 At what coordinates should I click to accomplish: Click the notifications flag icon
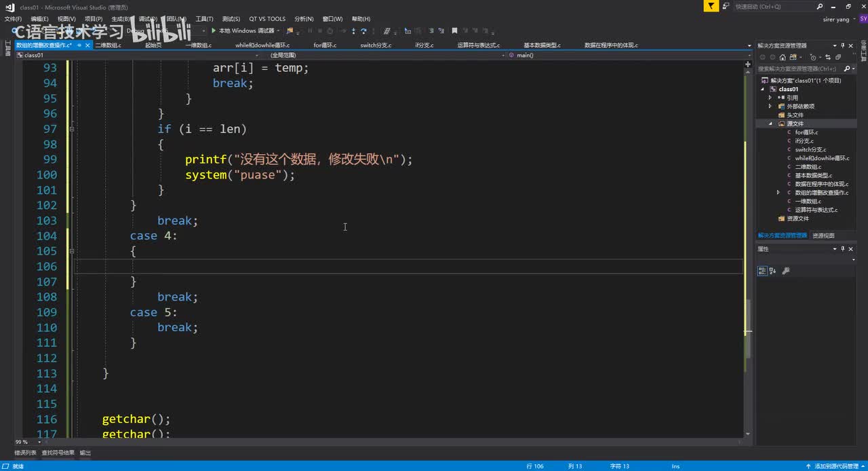[x=711, y=6]
